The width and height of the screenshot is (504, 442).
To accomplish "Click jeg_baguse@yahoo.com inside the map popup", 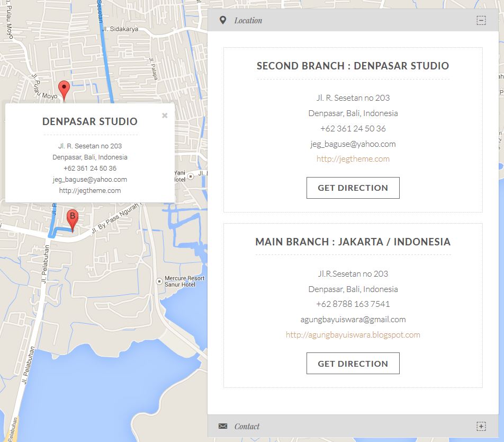I will [x=90, y=180].
